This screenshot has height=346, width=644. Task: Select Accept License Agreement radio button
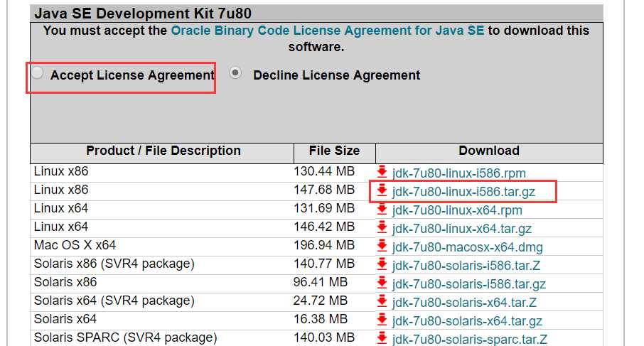click(x=38, y=73)
